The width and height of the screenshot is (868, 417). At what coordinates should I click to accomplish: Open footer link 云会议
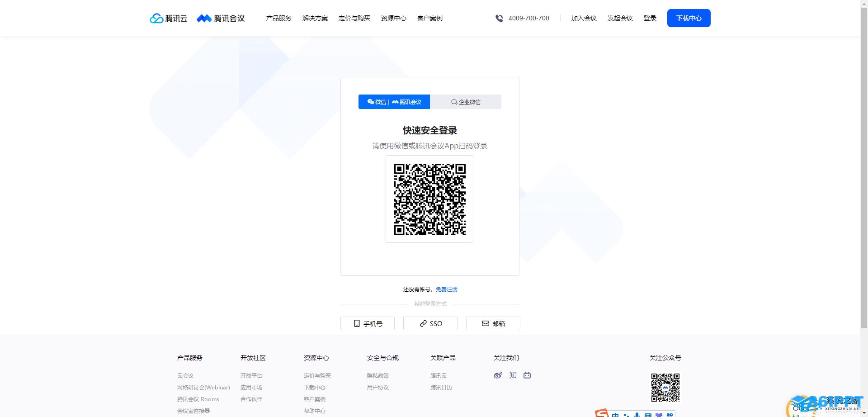(185, 375)
